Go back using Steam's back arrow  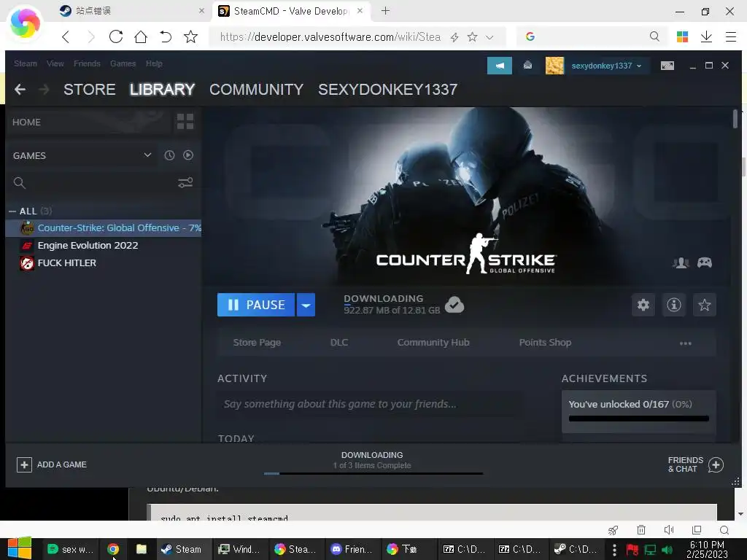click(x=20, y=89)
